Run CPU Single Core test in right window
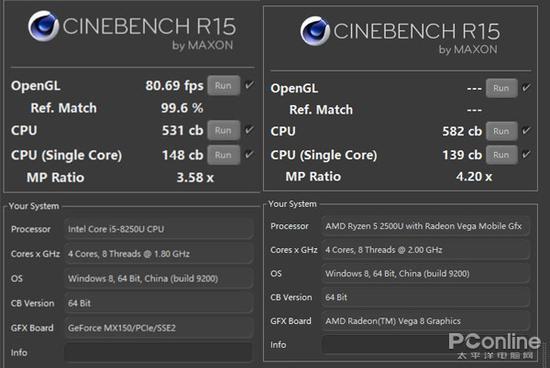This screenshot has height=368, width=550. pos(501,155)
